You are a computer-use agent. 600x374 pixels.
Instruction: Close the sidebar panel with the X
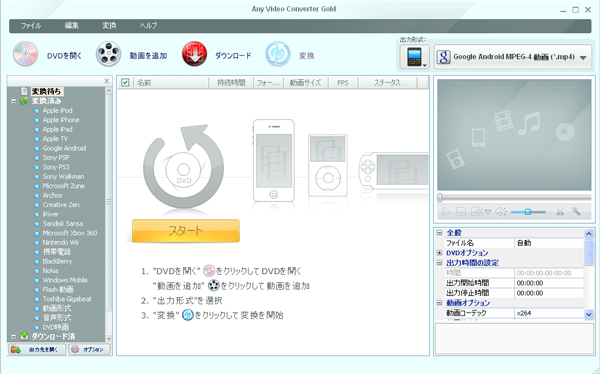(107, 81)
